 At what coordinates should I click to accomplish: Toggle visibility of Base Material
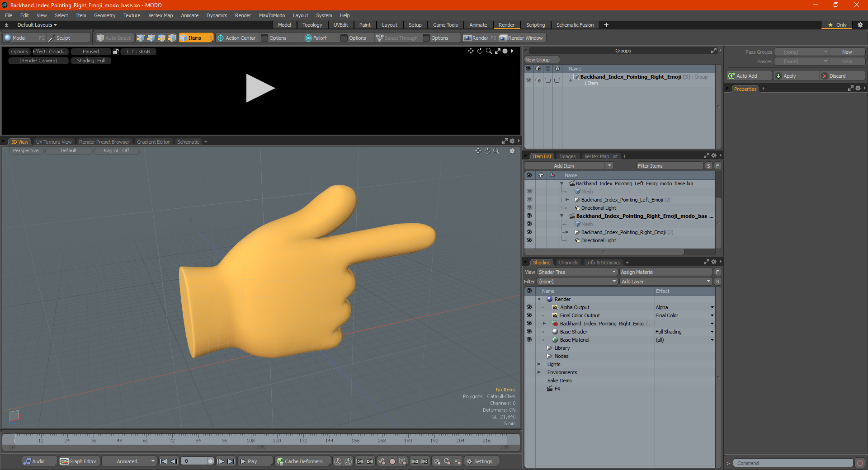[x=529, y=340]
